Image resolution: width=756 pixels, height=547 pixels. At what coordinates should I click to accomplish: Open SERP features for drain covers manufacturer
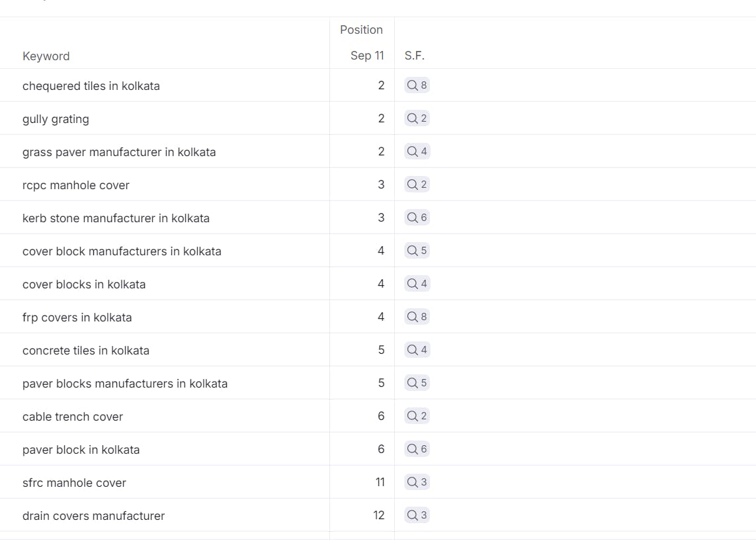point(417,515)
